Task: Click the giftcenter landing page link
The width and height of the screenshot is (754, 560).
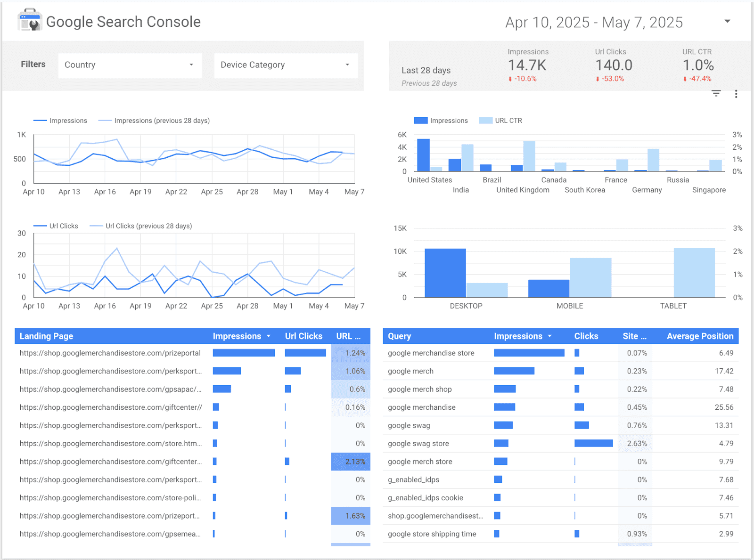Action: click(x=110, y=407)
